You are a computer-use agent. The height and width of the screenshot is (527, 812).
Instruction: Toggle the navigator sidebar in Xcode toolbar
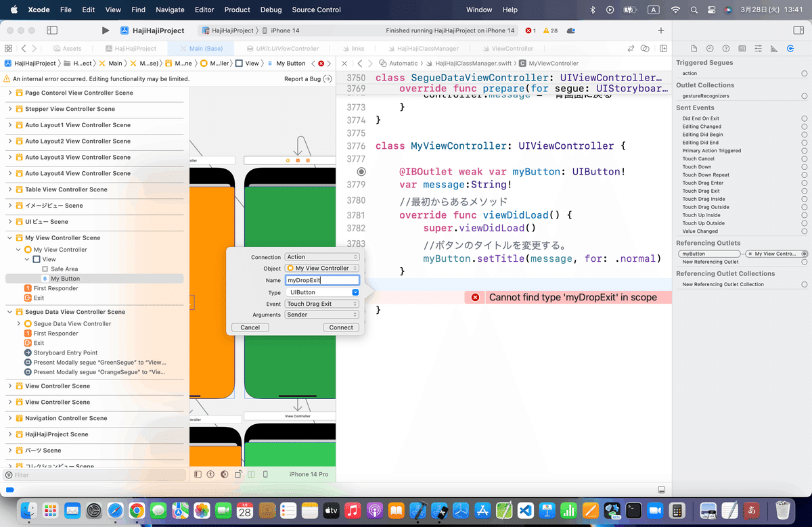[52, 30]
